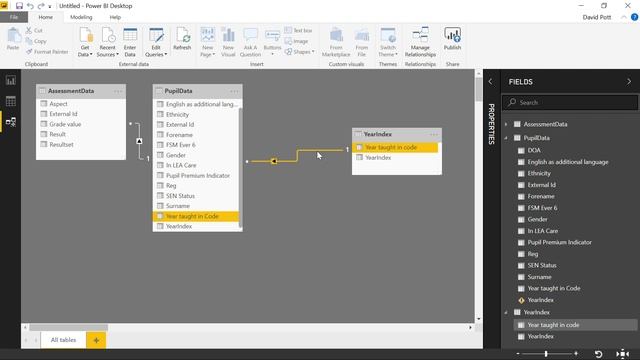
Task: Select Model relationships view in sidebar
Action: tap(11, 122)
